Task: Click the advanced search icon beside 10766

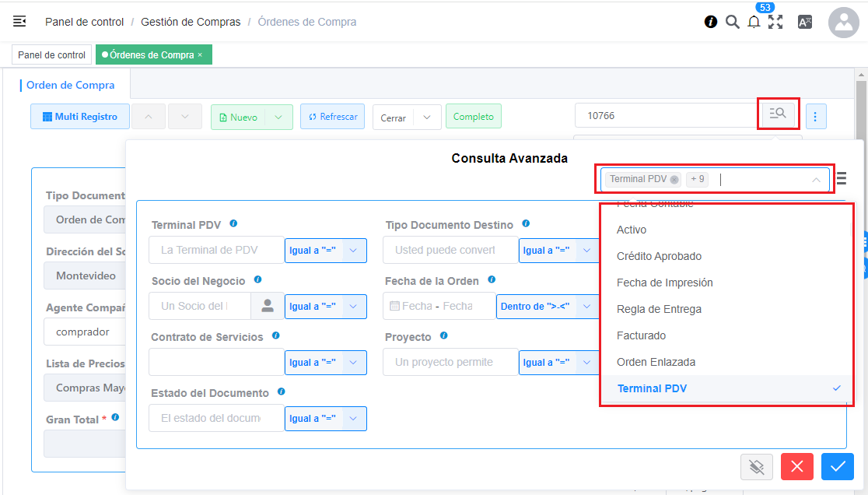Action: coord(777,114)
